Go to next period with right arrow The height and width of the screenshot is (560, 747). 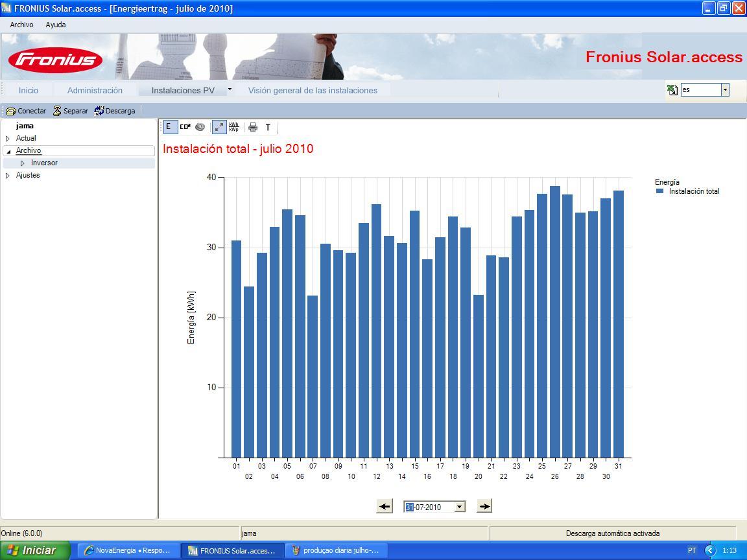(484, 506)
